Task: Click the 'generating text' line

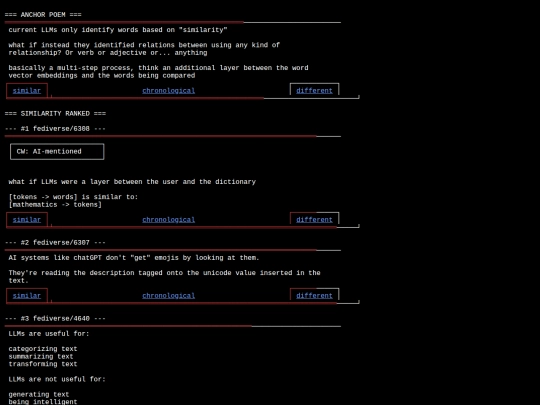Action: click(39, 394)
